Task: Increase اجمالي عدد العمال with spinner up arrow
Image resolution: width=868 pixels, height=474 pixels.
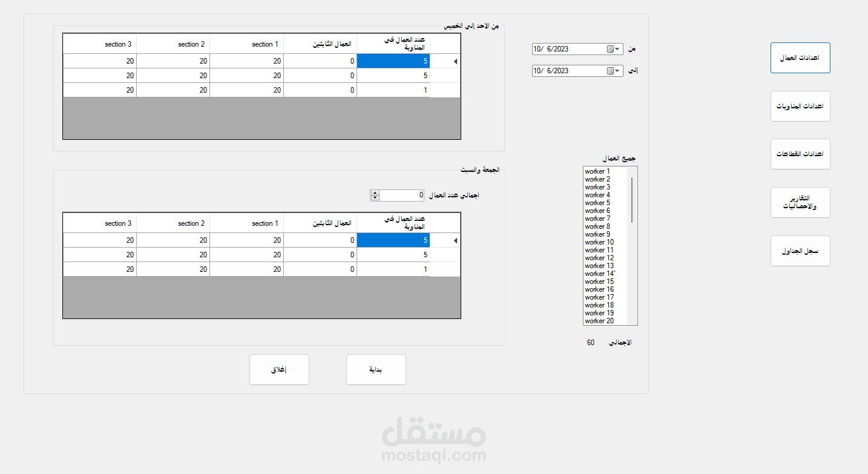Action: click(x=375, y=193)
